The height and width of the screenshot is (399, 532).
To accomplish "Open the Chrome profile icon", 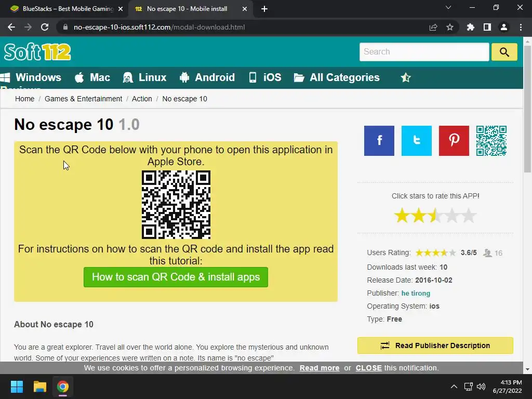I will (x=504, y=27).
